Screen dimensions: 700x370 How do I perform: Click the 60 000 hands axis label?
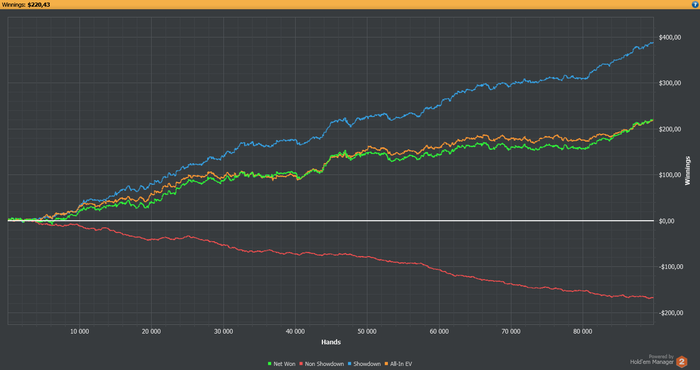pyautogui.click(x=439, y=332)
